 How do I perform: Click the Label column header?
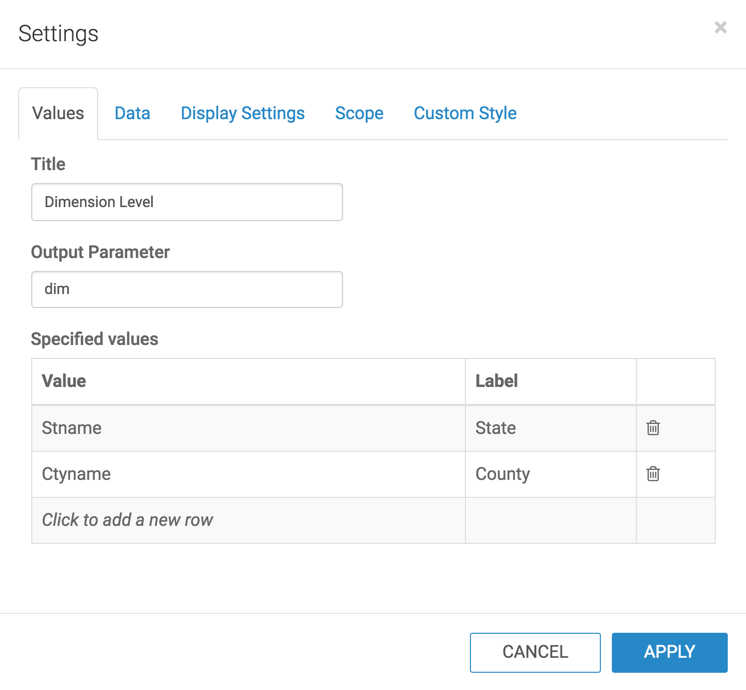click(550, 381)
